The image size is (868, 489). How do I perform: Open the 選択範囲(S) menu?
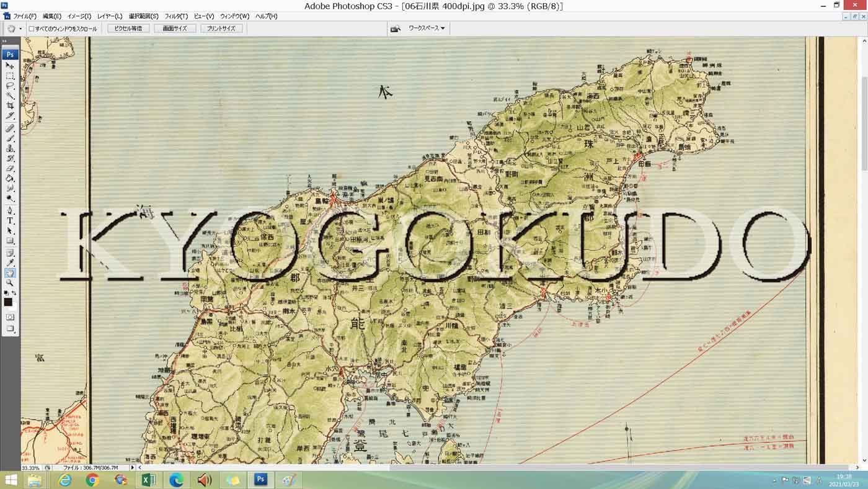point(144,16)
